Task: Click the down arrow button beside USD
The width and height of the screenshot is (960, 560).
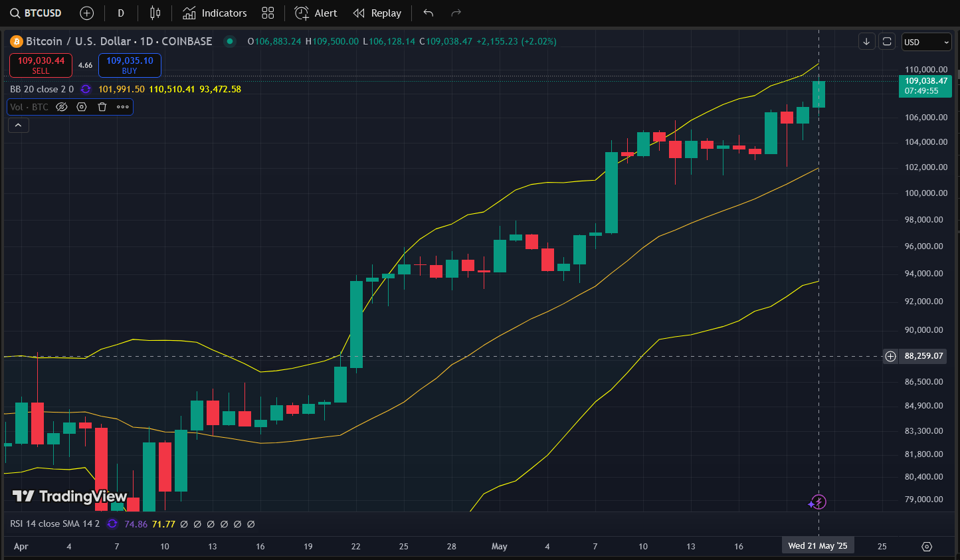Action: click(x=866, y=42)
